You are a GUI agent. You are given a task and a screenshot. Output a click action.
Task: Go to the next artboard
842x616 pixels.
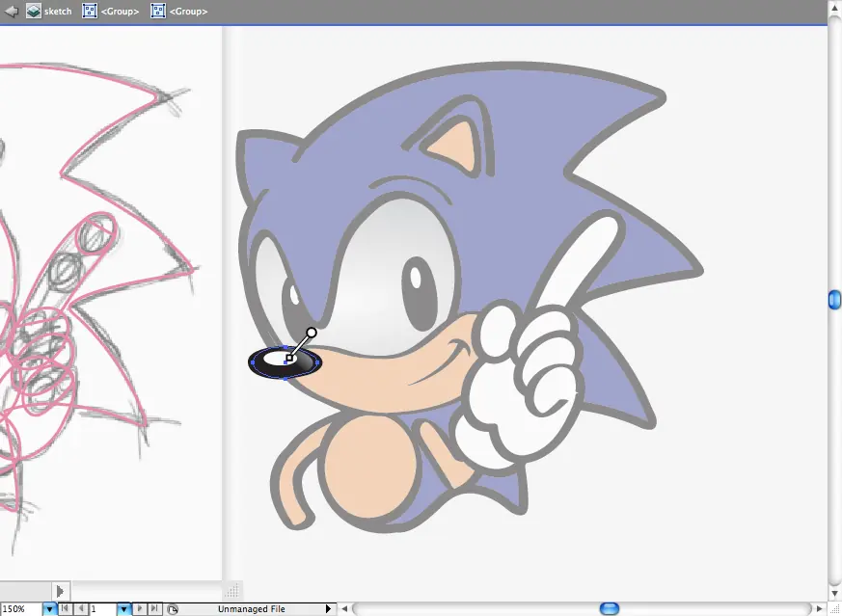pyautogui.click(x=139, y=608)
